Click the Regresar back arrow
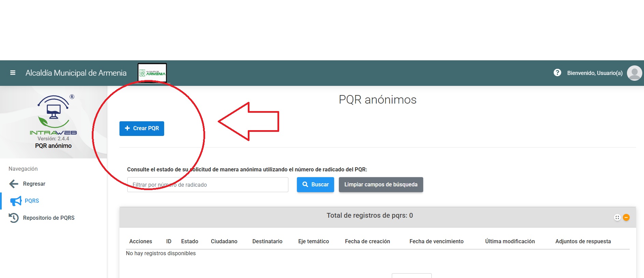This screenshot has height=278, width=644. [x=14, y=184]
